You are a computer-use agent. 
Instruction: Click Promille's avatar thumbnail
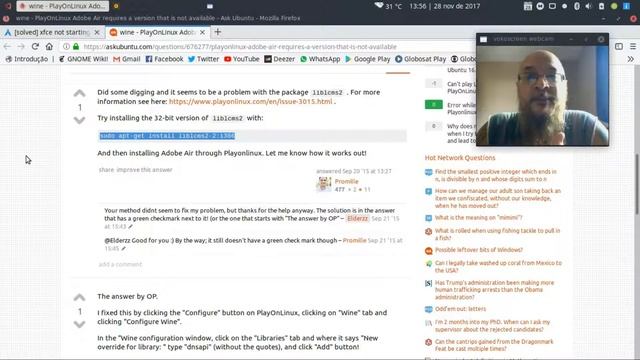click(x=324, y=184)
